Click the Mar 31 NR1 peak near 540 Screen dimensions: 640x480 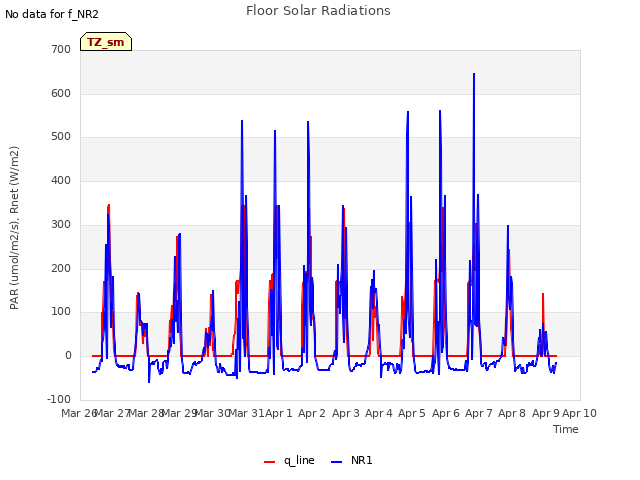pos(242,121)
